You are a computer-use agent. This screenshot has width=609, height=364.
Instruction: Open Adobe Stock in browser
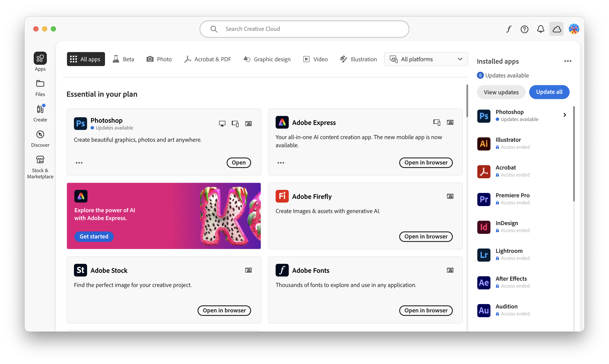(224, 311)
